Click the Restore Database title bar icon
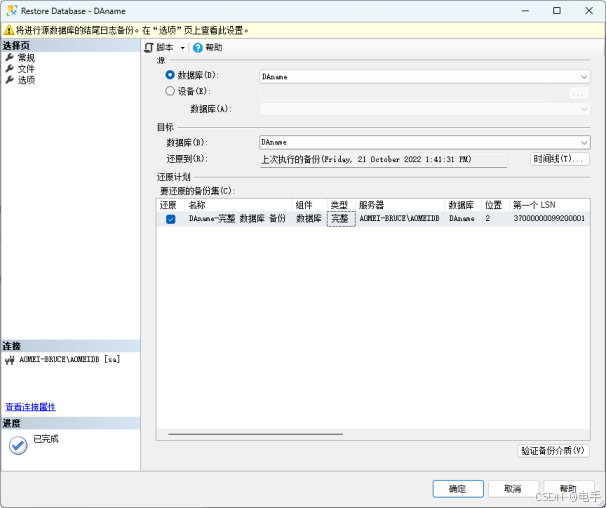607x508 pixels. pos(12,9)
